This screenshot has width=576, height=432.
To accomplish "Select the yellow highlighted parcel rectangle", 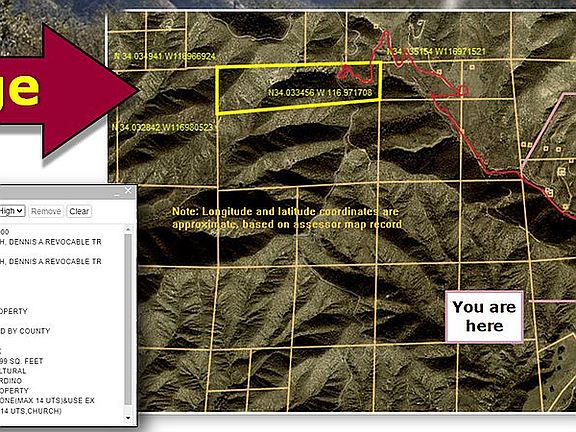I will pos(298,88).
